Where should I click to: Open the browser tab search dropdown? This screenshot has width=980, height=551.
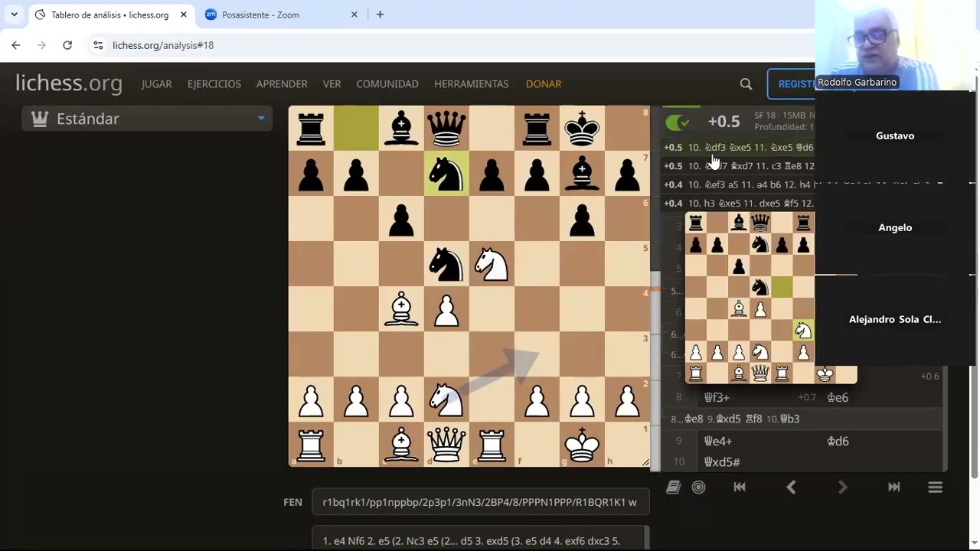(14, 15)
